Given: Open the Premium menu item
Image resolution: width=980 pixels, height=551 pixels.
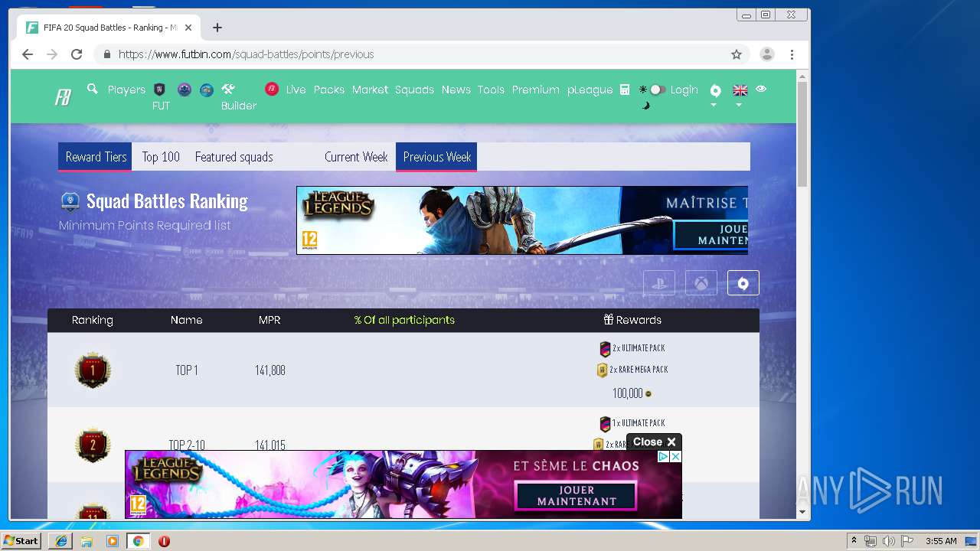Looking at the screenshot, I should click(x=535, y=90).
